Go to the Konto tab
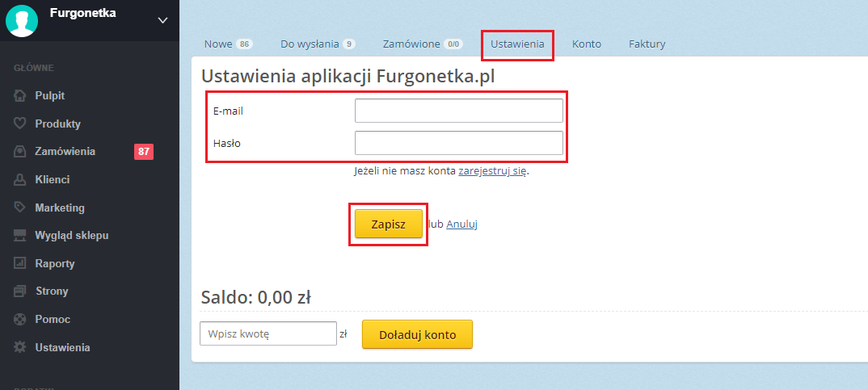Image resolution: width=868 pixels, height=390 pixels. (587, 44)
